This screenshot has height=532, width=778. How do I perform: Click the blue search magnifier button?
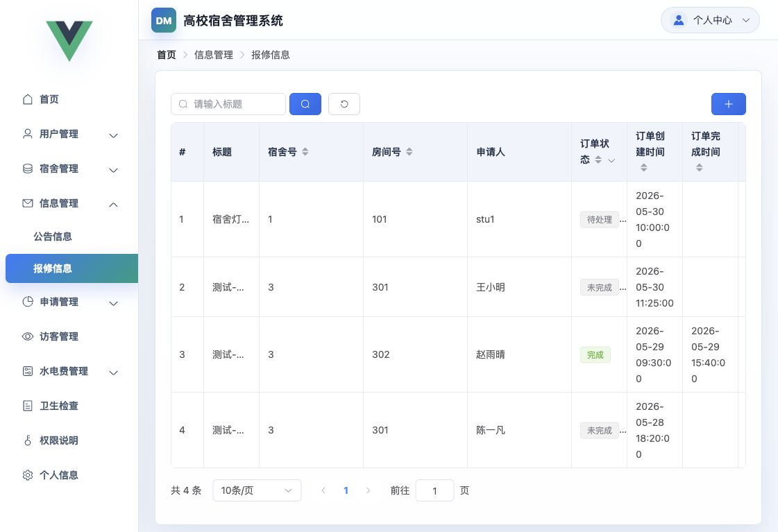click(x=305, y=104)
